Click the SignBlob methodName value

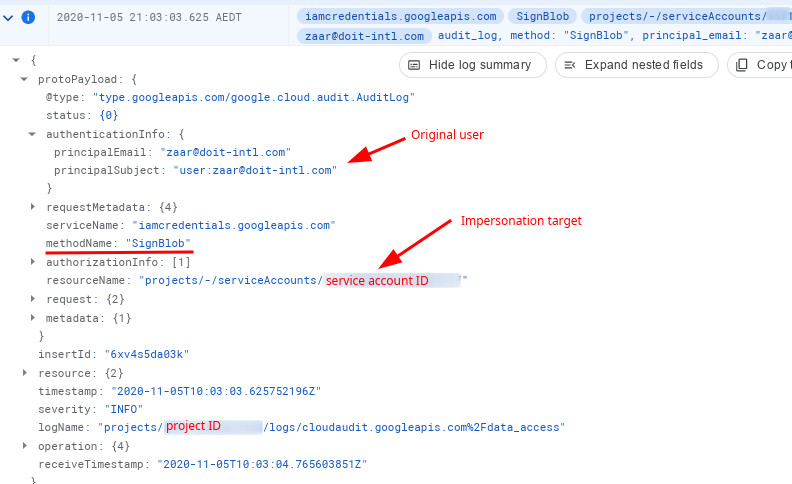coord(158,244)
